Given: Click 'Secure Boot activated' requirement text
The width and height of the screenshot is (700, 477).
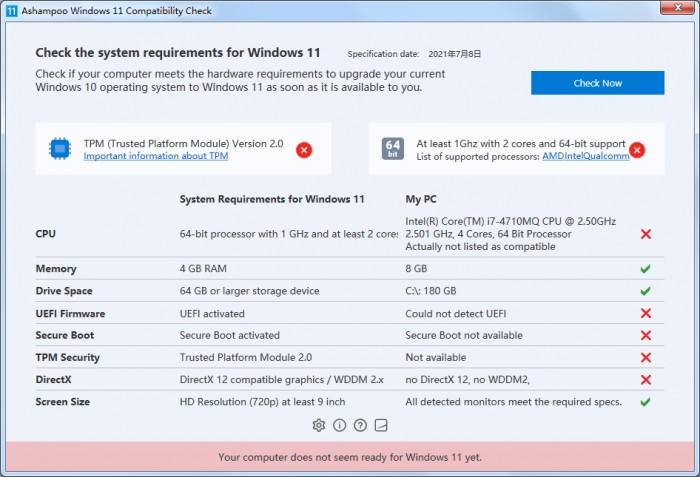Looking at the screenshot, I should [230, 335].
